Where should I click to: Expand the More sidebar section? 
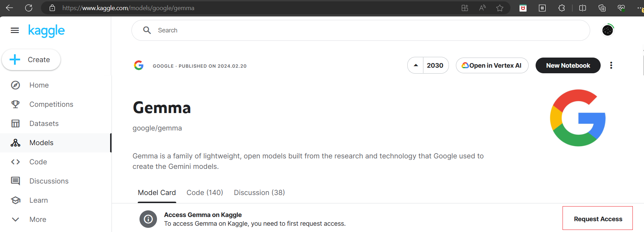pyautogui.click(x=38, y=219)
